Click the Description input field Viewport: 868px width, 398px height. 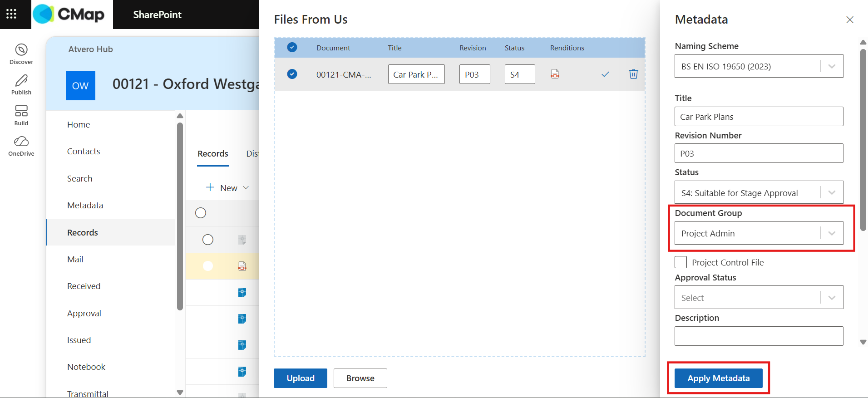tap(759, 336)
